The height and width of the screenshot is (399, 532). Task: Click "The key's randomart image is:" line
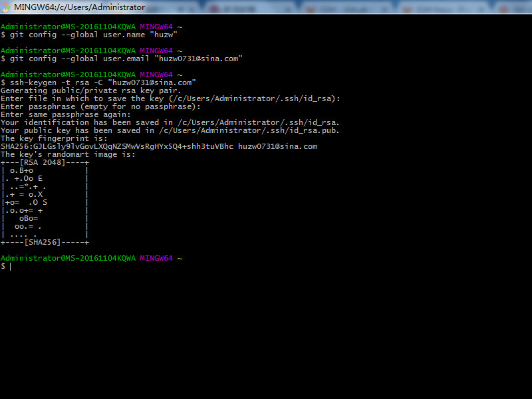[68, 154]
